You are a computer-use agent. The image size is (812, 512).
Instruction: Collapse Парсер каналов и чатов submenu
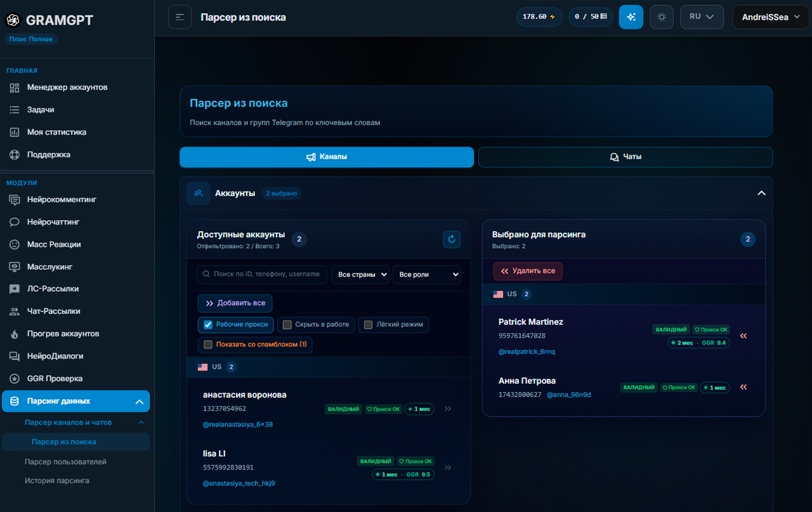[141, 423]
